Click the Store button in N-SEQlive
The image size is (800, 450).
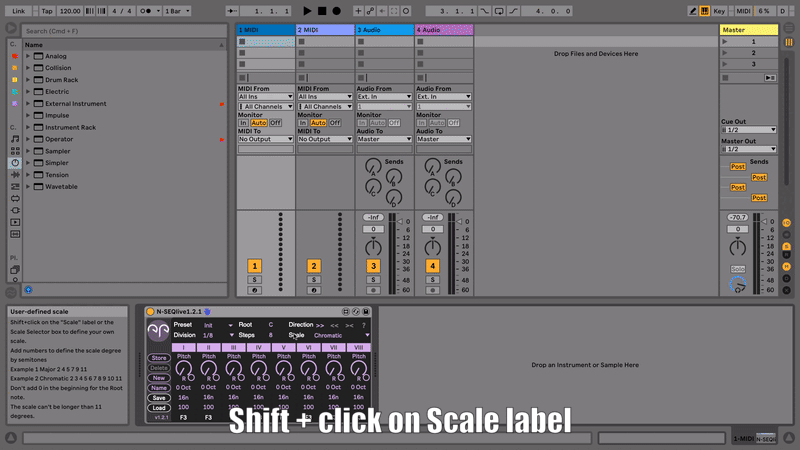[x=159, y=357]
